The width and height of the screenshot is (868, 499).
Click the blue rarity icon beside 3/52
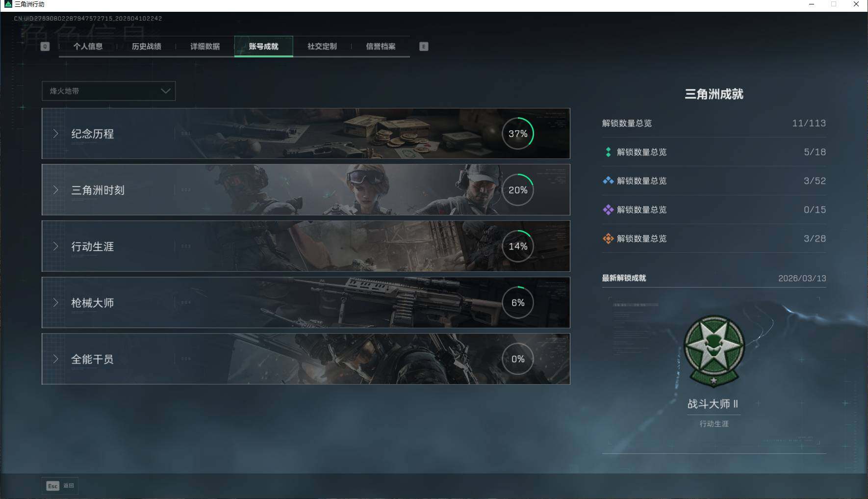point(608,181)
